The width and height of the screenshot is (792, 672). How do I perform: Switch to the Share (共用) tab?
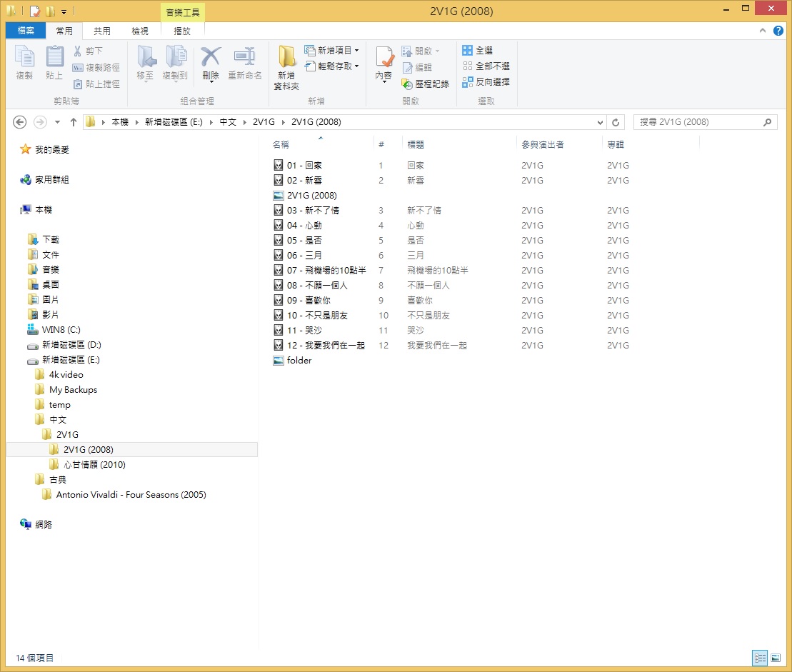pos(102,31)
